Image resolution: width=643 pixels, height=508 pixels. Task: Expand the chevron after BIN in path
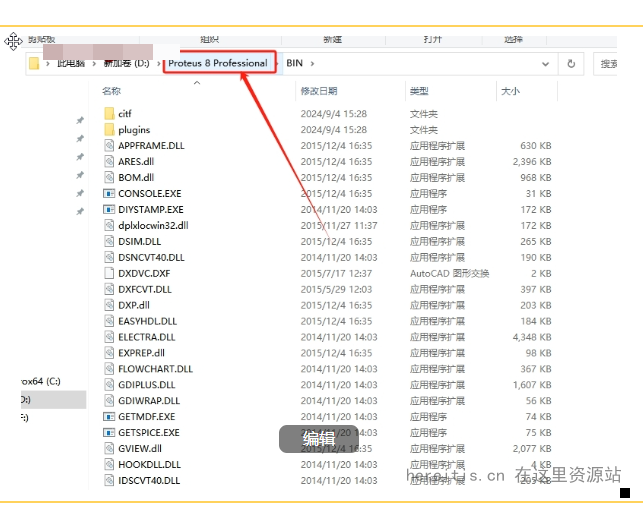coord(312,64)
